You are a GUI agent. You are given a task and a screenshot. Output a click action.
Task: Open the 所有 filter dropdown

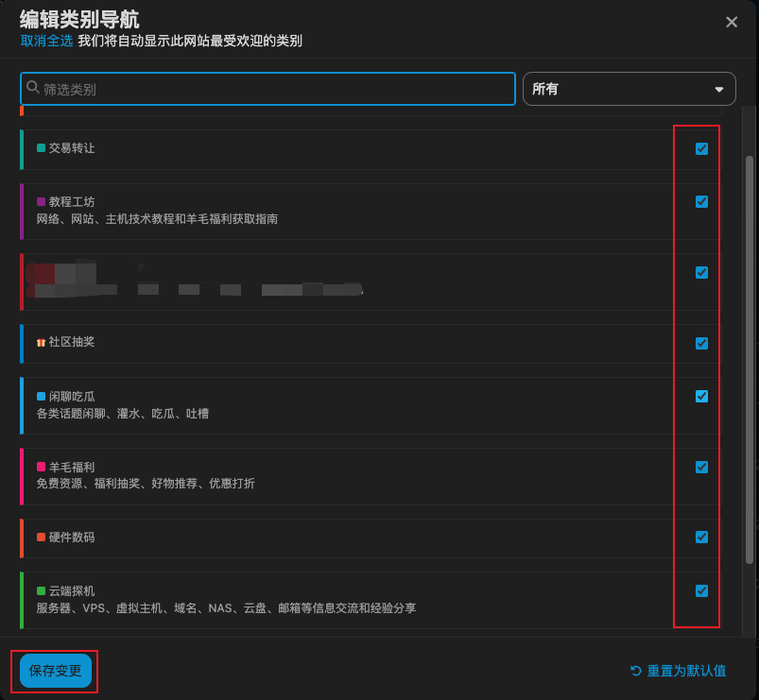click(x=629, y=89)
